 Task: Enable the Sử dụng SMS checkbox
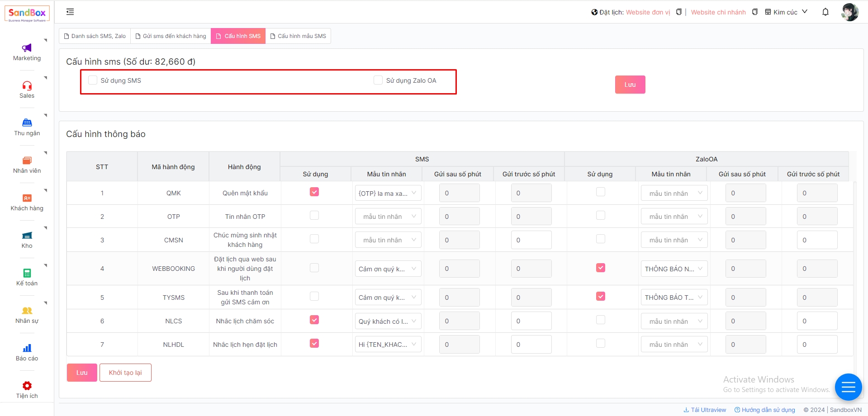[93, 80]
